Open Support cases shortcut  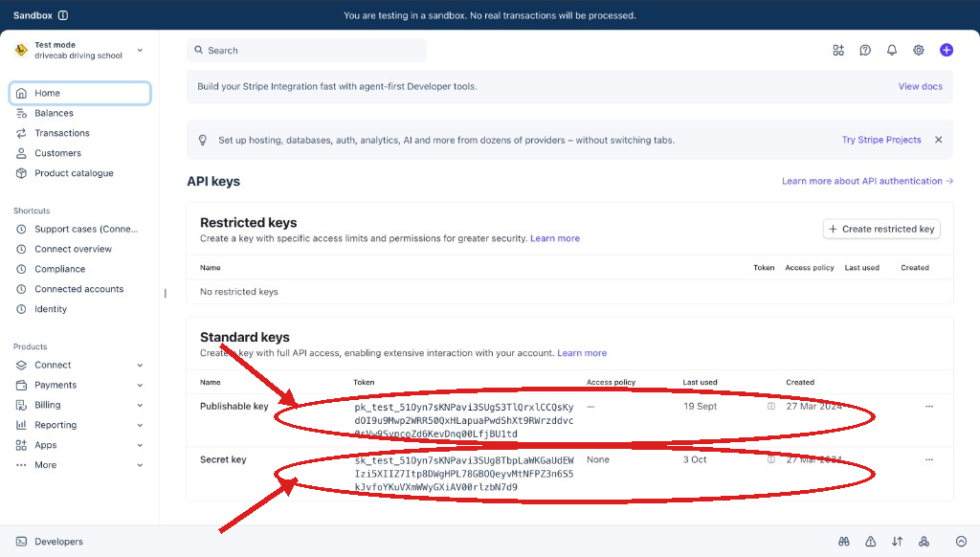(86, 229)
